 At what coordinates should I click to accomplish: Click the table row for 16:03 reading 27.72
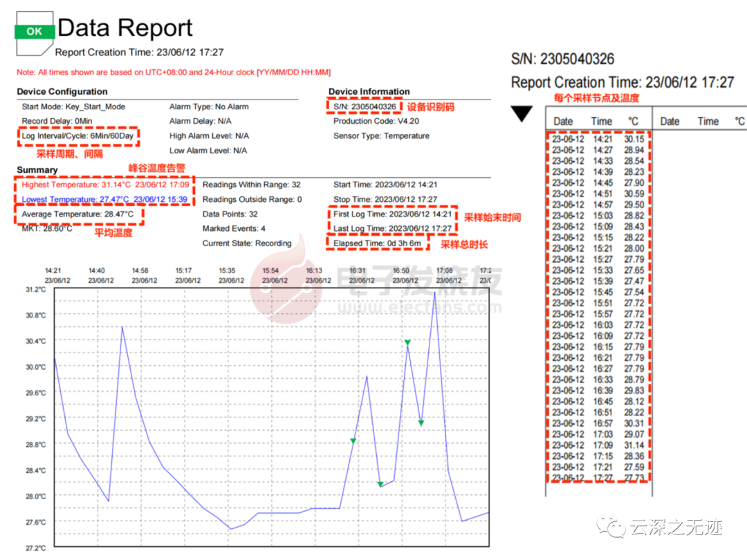[598, 325]
